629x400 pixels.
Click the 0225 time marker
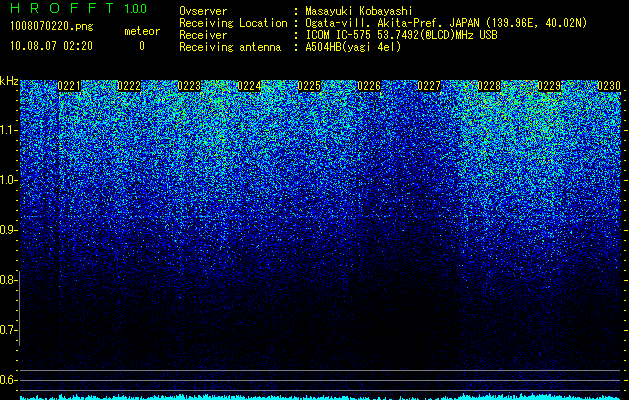(309, 86)
